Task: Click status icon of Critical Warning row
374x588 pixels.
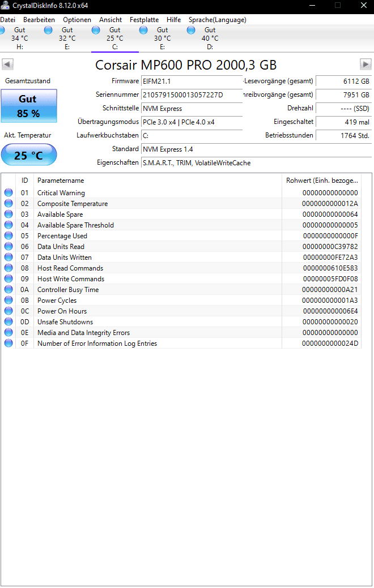Action: point(8,193)
